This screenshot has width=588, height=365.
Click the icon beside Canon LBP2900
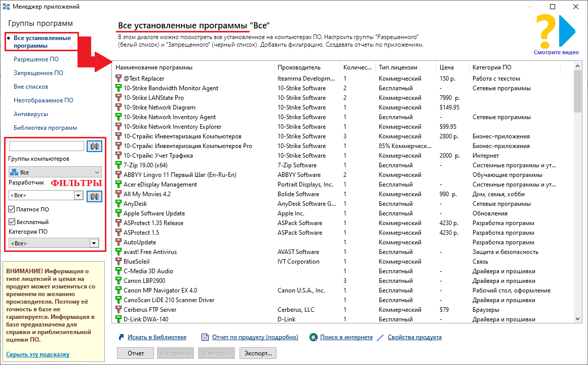[x=119, y=281]
